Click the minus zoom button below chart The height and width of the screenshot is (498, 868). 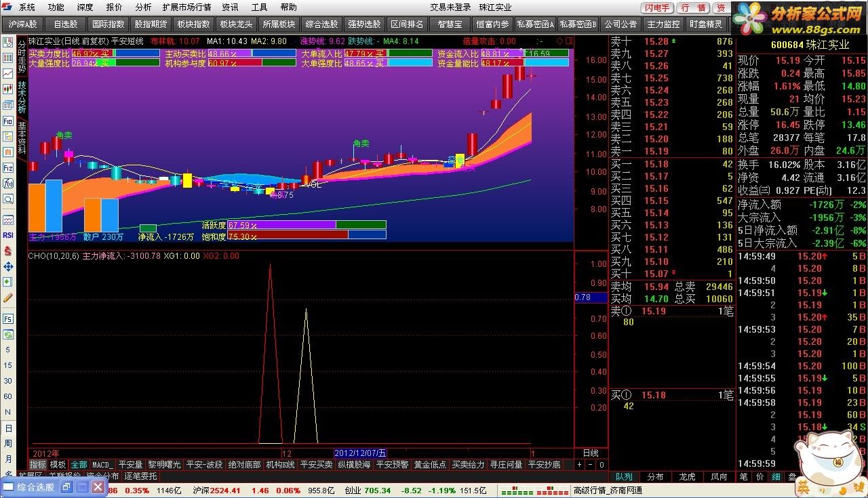590,465
